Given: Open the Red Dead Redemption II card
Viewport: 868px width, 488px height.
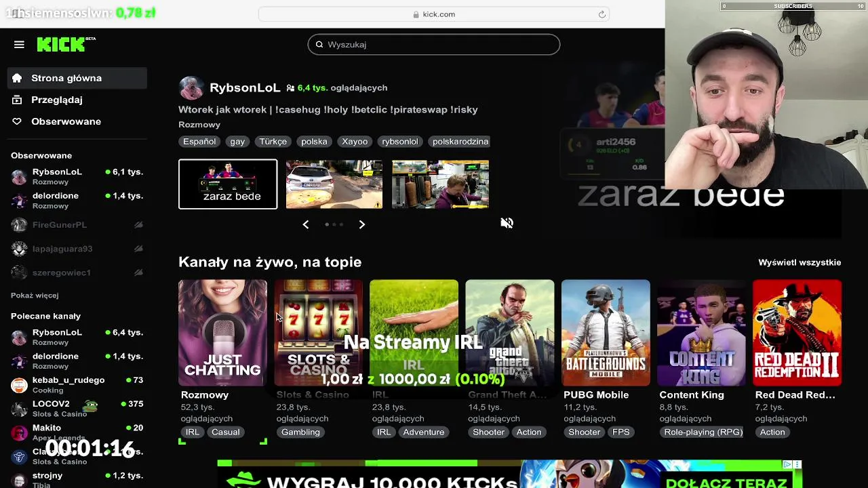Looking at the screenshot, I should (797, 333).
